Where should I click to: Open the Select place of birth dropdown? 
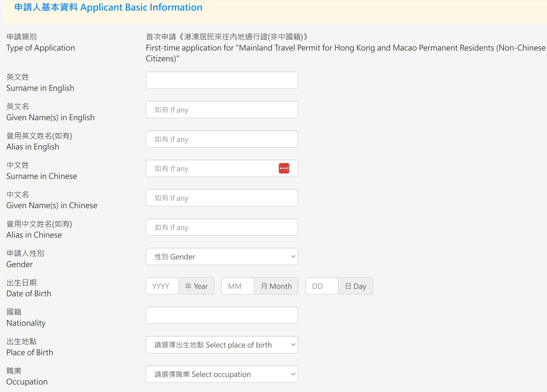pyautogui.click(x=222, y=345)
